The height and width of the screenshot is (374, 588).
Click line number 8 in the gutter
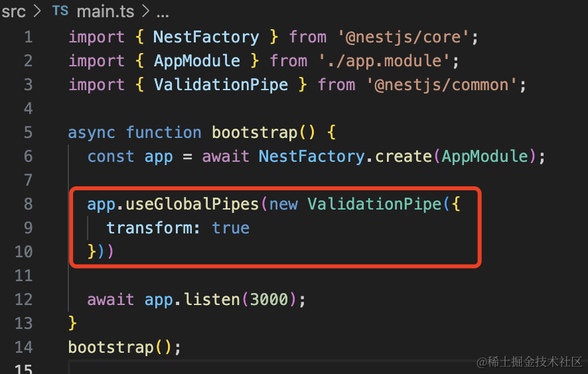pos(27,204)
